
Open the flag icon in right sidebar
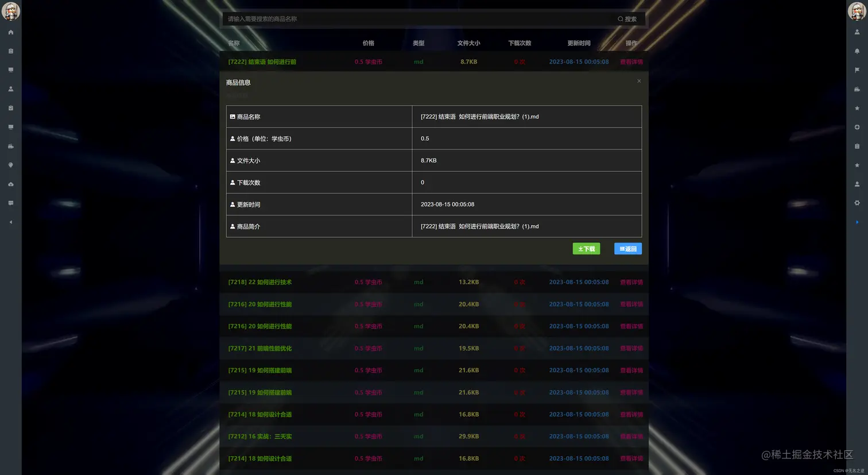(857, 70)
